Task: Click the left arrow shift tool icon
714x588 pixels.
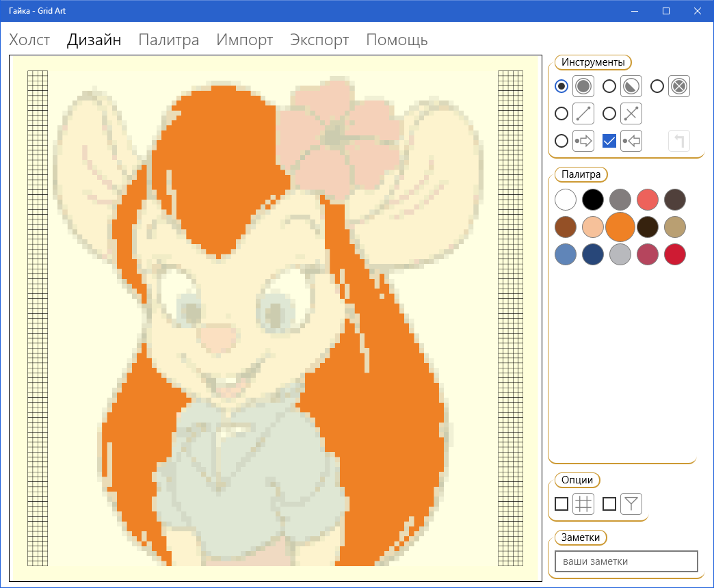Action: point(631,141)
